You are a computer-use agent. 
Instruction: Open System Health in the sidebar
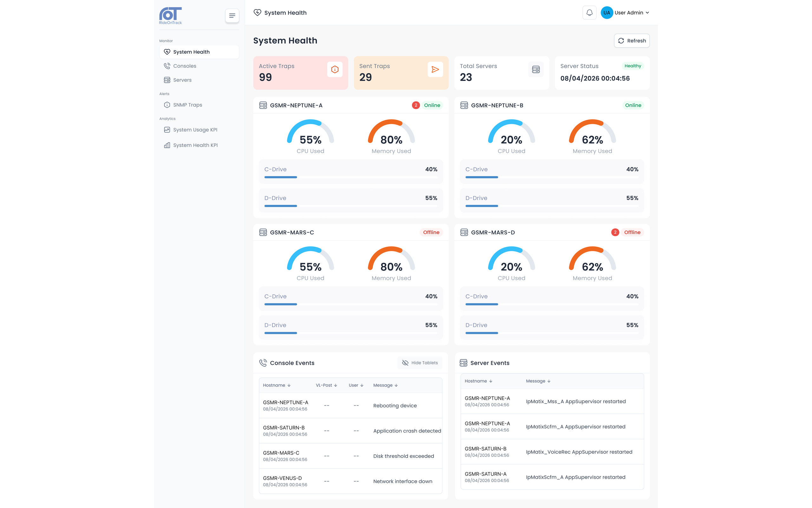[199, 52]
